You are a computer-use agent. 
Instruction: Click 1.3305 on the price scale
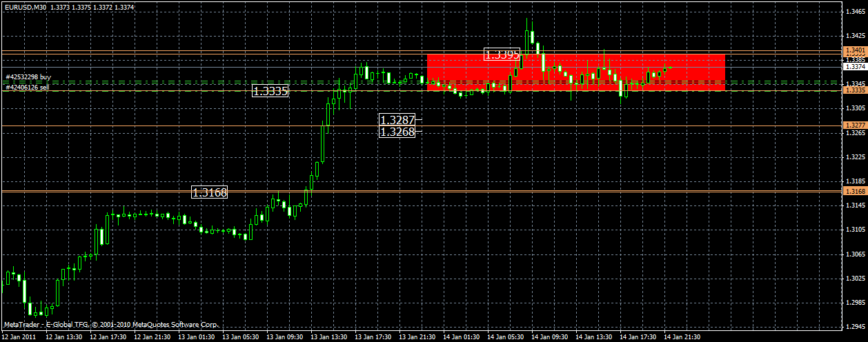[856, 108]
